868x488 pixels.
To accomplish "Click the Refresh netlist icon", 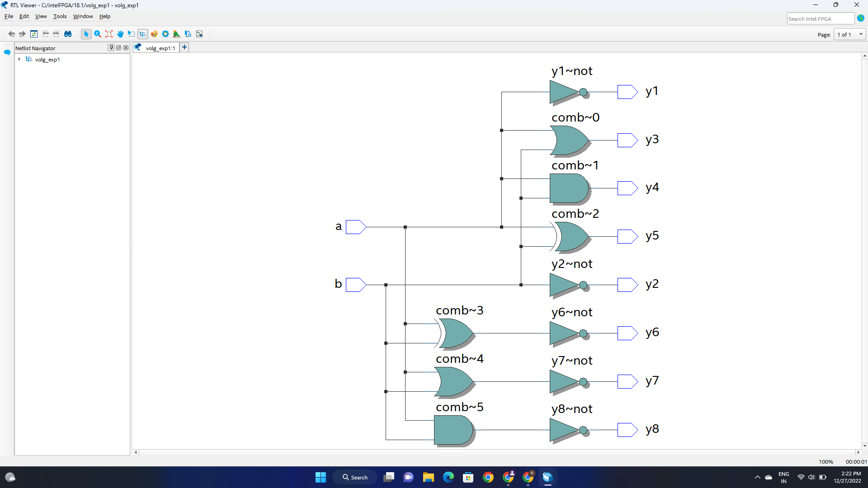I will click(x=34, y=34).
